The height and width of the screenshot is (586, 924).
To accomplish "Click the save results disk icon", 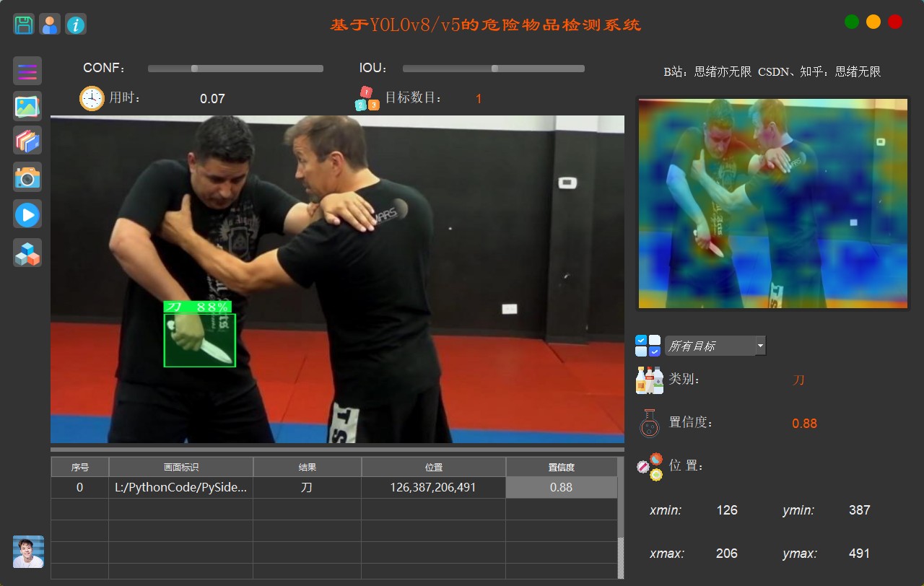I will tap(22, 24).
